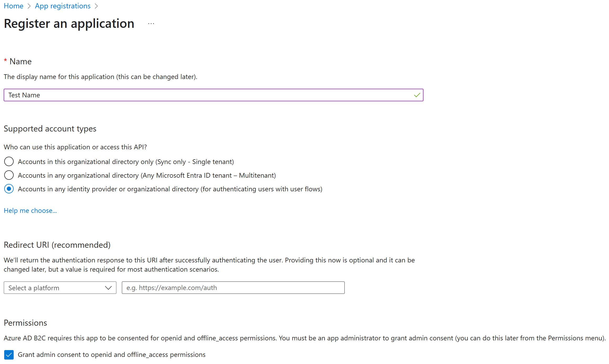The height and width of the screenshot is (364, 609).
Task: Uncheck the Grant admin consent checkbox
Action: (x=9, y=355)
